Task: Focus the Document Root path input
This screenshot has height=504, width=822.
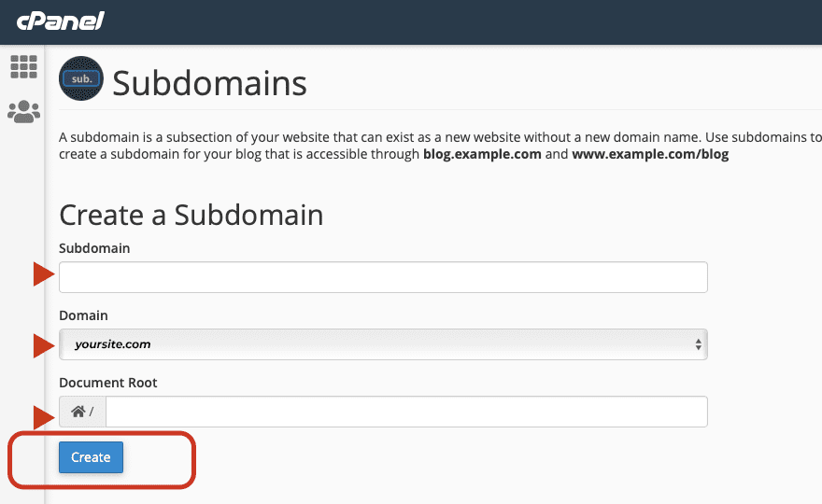Action: click(406, 412)
